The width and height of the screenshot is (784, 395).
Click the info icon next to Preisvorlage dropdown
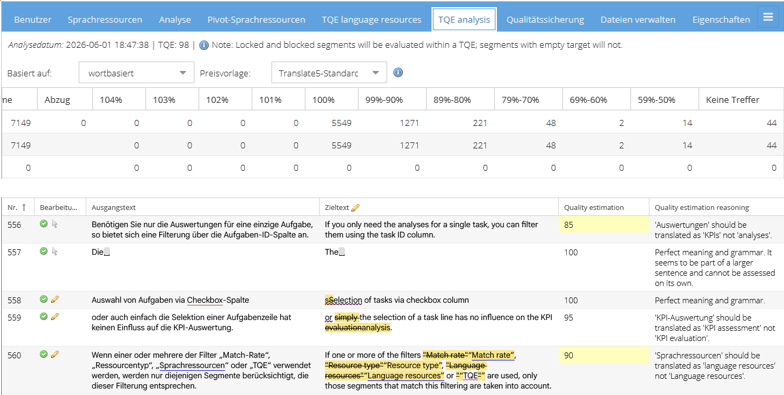pos(398,72)
